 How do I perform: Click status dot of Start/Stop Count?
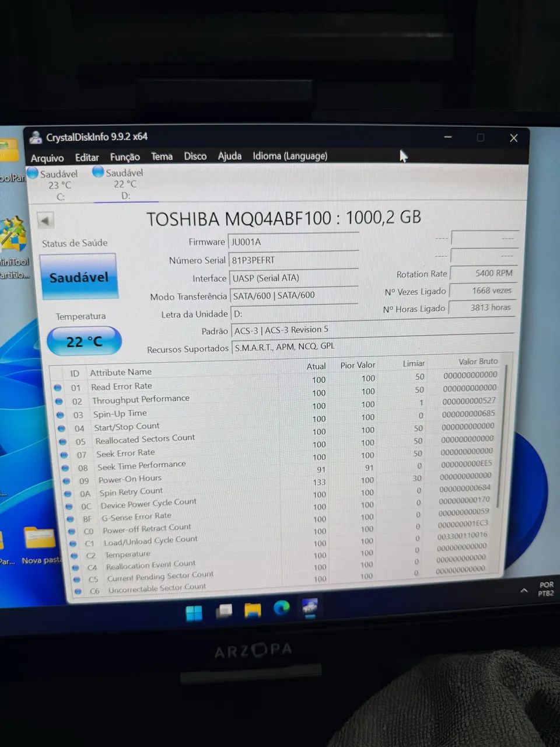point(61,428)
